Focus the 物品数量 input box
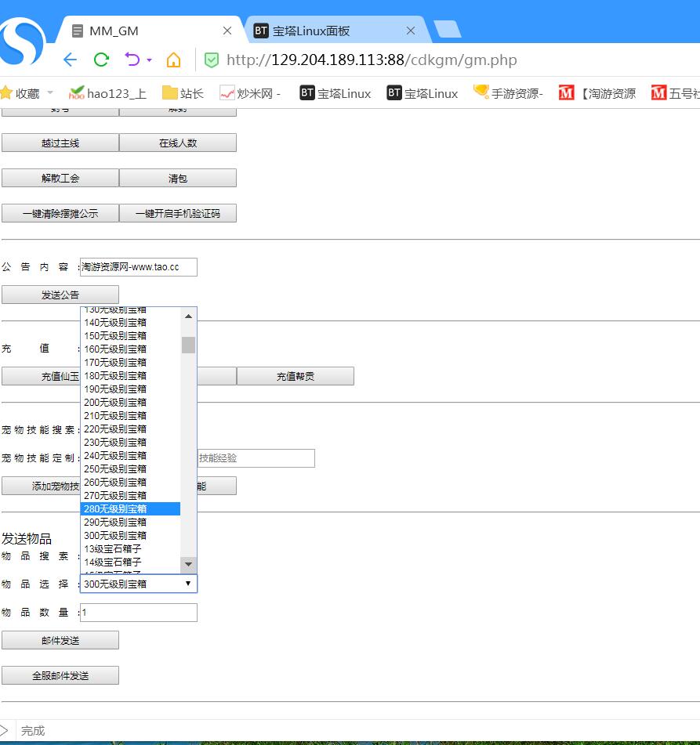Image resolution: width=700 pixels, height=745 pixels. click(x=139, y=613)
